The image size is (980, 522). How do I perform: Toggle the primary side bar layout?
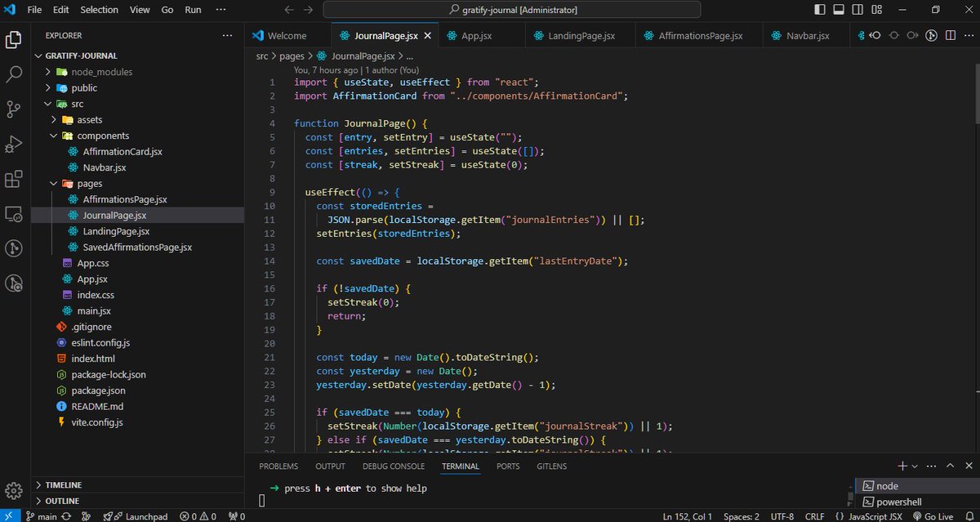(x=820, y=10)
